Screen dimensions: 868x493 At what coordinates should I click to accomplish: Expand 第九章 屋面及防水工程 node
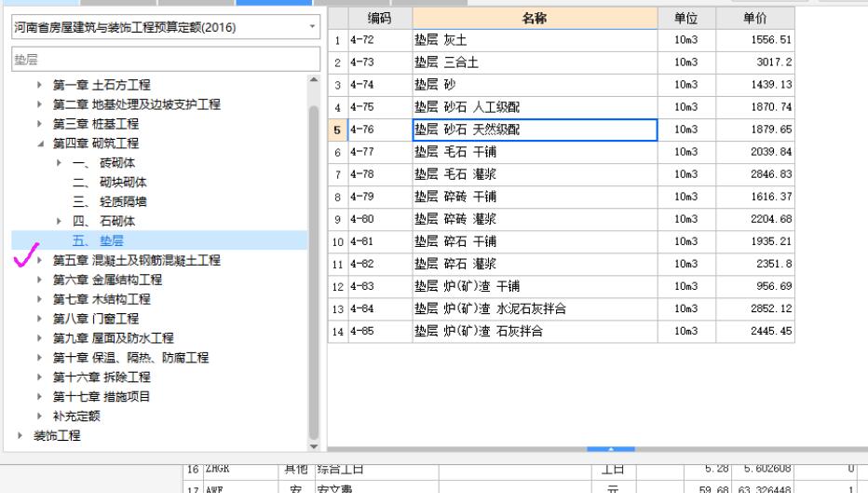(39, 338)
